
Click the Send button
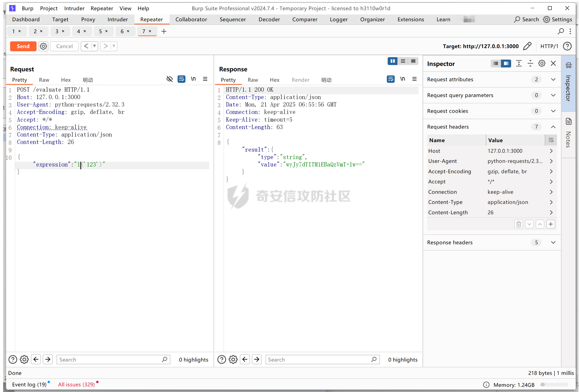tap(23, 46)
